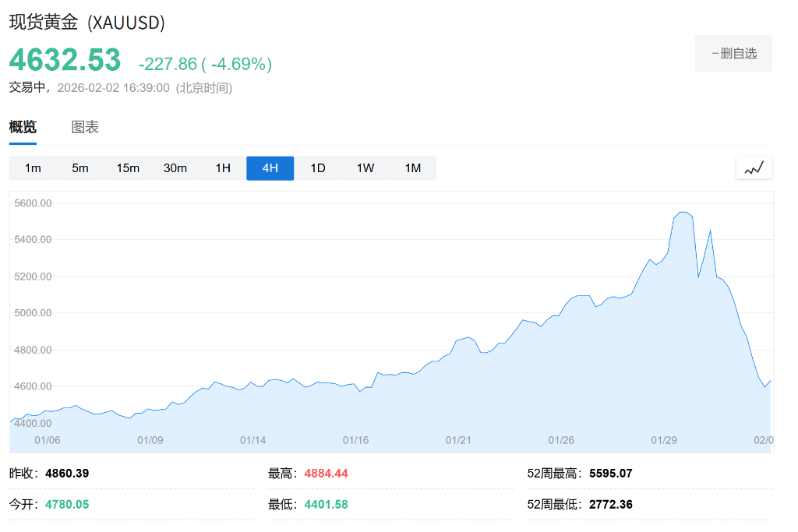This screenshot has height=532, width=798.
Task: Click the current price 4632.53
Action: pyautogui.click(x=65, y=61)
